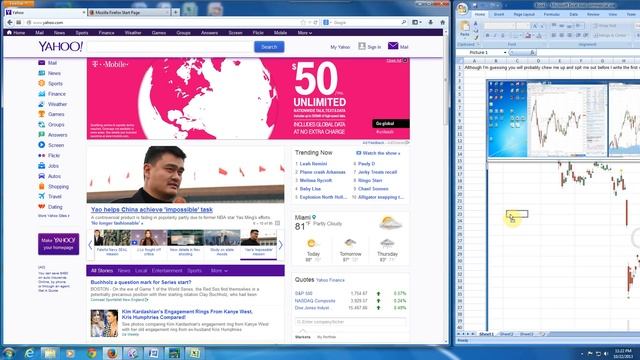Image resolution: width=640 pixels, height=360 pixels.
Task: Click the Enter company/ticker quotes field
Action: pos(351,322)
